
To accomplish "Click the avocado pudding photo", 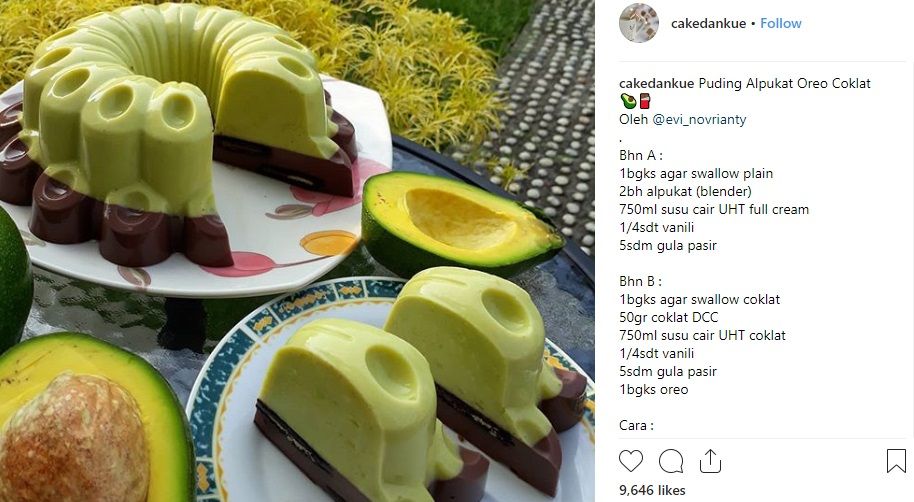I will point(297,251).
